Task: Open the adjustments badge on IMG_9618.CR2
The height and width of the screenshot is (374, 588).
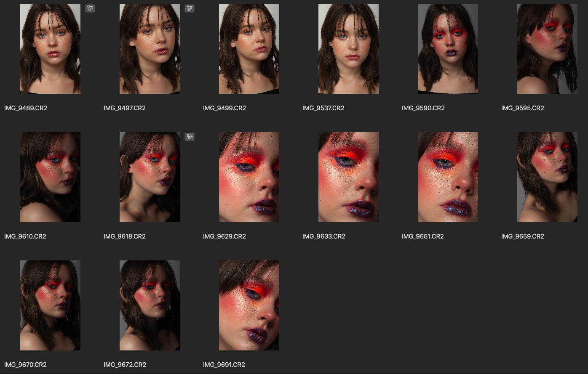Action: coord(190,137)
